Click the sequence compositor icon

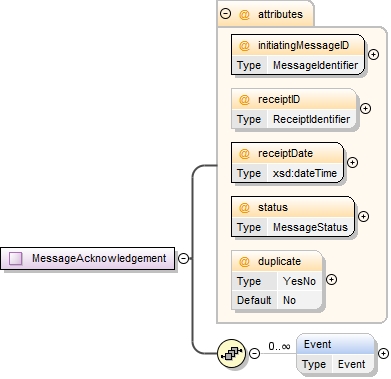[x=231, y=353]
